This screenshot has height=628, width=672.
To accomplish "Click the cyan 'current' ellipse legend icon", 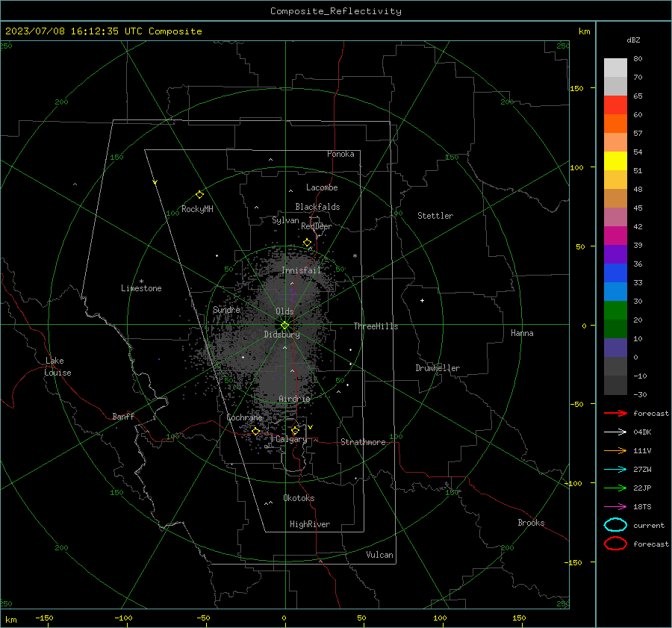I will point(615,525).
